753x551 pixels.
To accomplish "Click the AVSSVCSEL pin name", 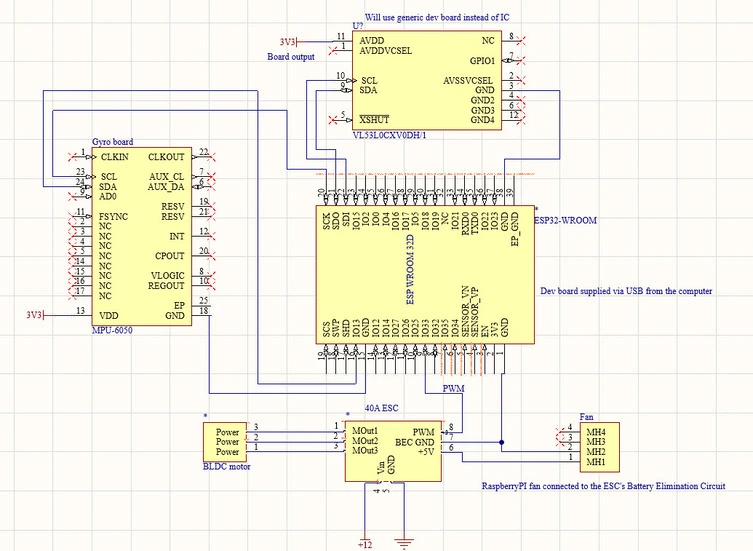I will 468,81.
